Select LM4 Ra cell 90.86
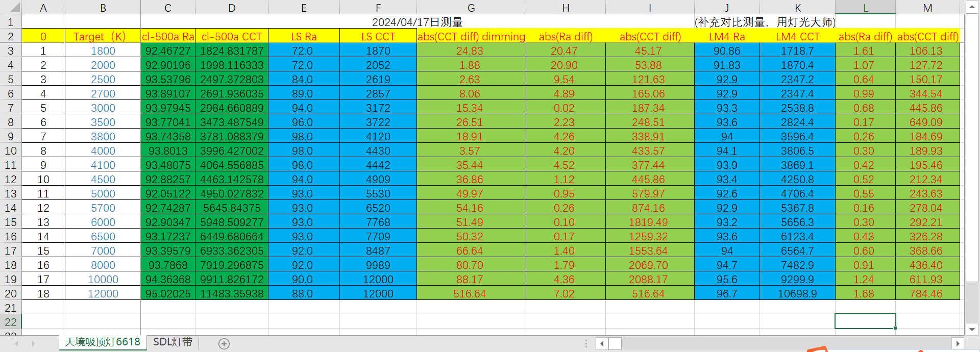Viewport: 980px width, 352px height. (x=727, y=51)
